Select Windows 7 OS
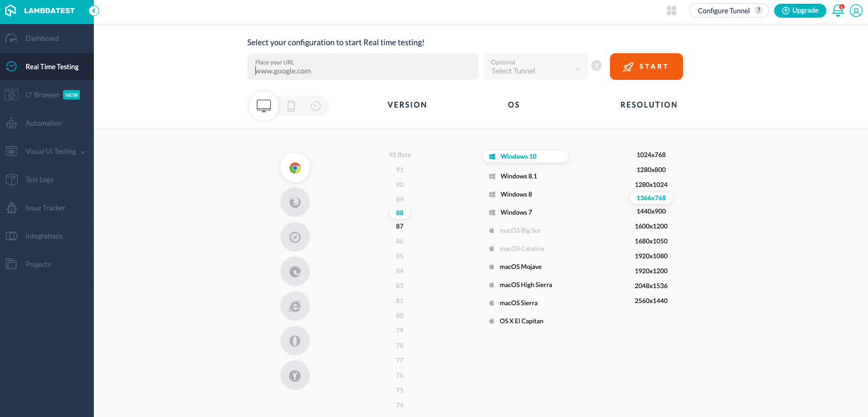Screen dimensions: 868x417 [x=510, y=212]
